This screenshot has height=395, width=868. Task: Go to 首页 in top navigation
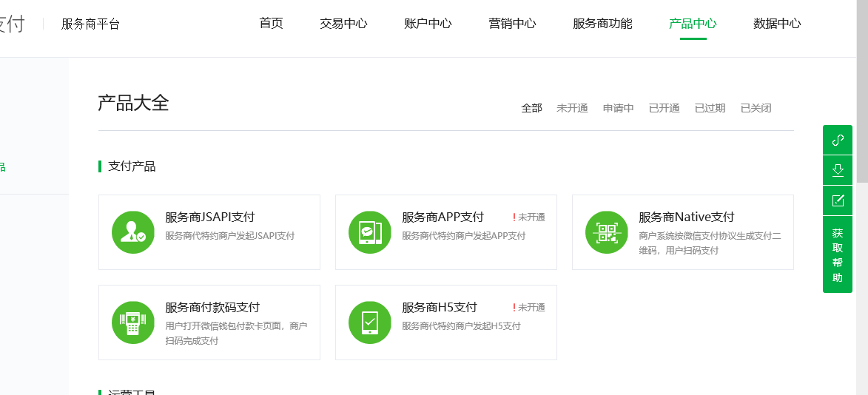271,24
